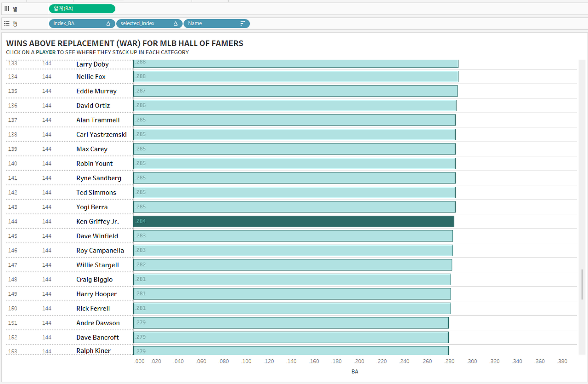Select player Larry Doby
Image resolution: width=588 pixels, height=384 pixels.
[92, 64]
